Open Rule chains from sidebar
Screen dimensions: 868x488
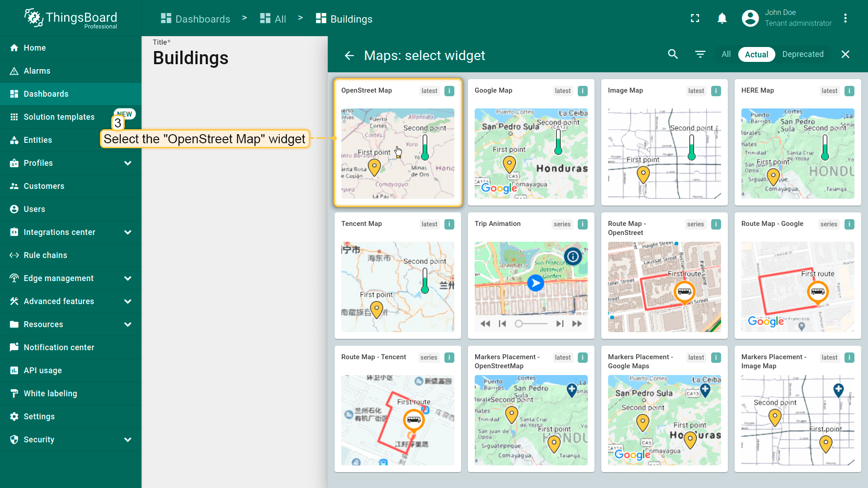pyautogui.click(x=45, y=255)
